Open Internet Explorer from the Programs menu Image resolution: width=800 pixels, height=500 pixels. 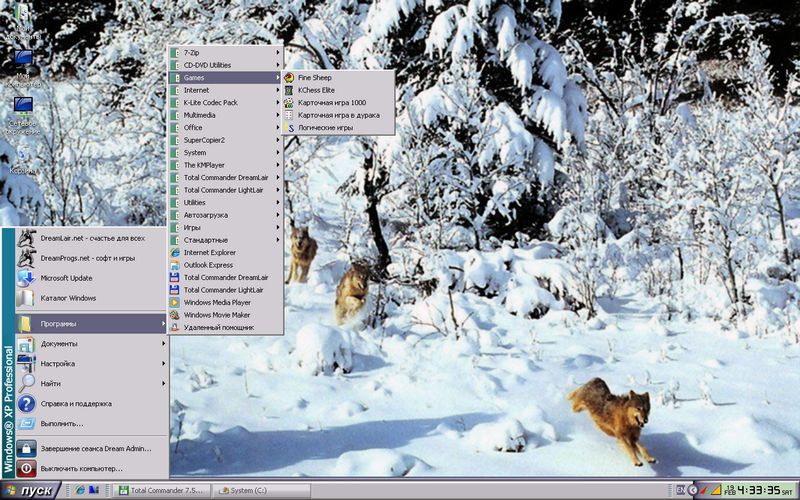(210, 252)
